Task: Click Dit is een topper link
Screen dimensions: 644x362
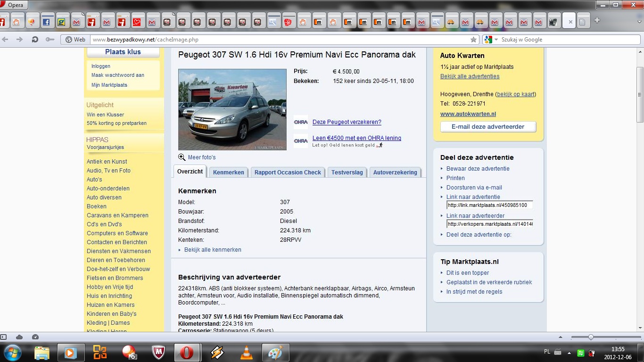Action: pos(468,273)
